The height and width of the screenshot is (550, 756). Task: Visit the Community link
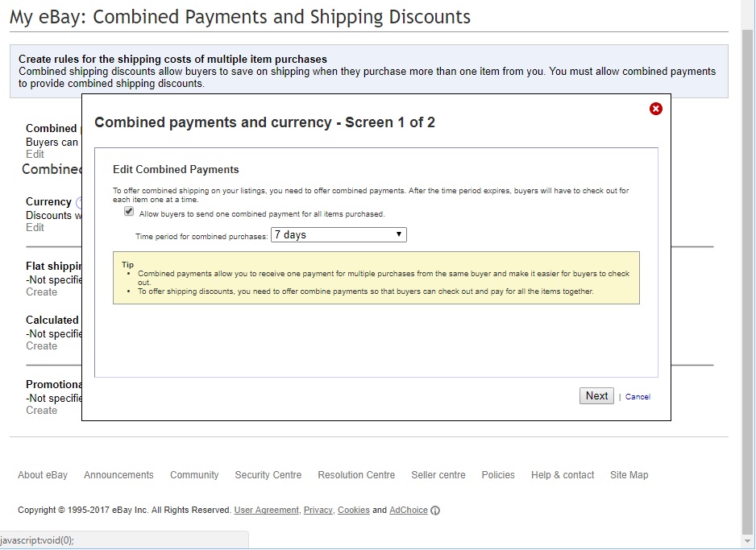point(194,475)
